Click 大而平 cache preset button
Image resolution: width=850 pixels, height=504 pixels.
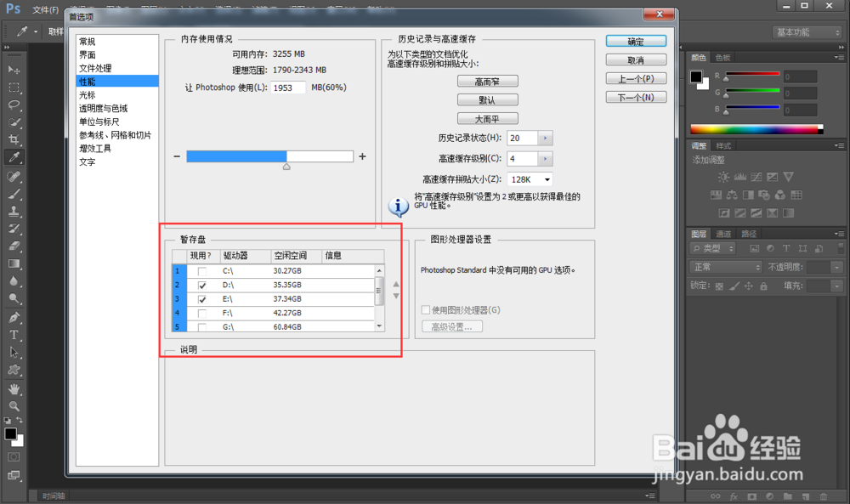tap(487, 119)
